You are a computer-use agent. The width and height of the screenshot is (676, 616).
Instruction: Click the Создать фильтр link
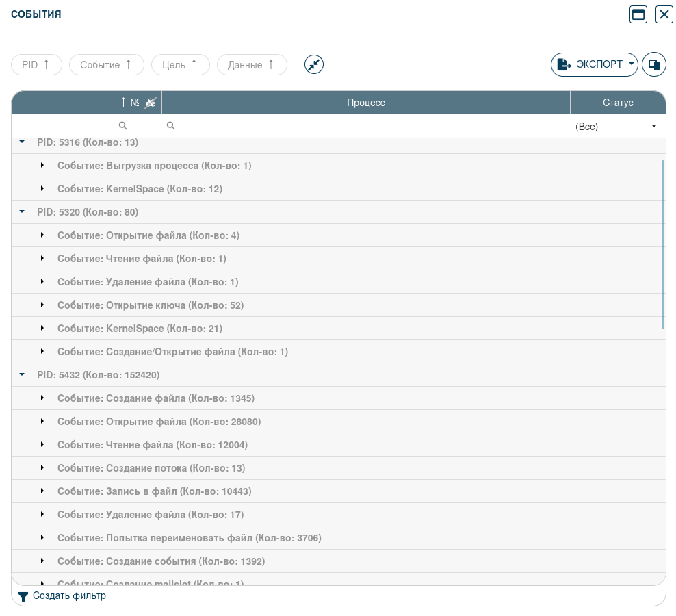(69, 596)
